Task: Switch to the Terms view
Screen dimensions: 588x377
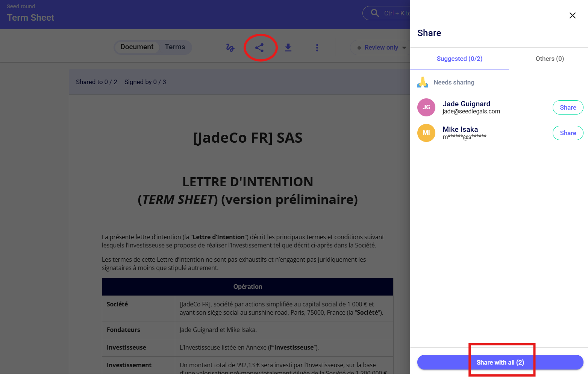Action: [175, 47]
